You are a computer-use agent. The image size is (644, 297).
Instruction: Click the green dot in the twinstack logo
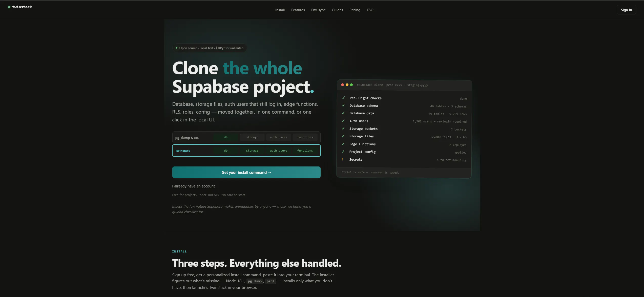click(9, 7)
